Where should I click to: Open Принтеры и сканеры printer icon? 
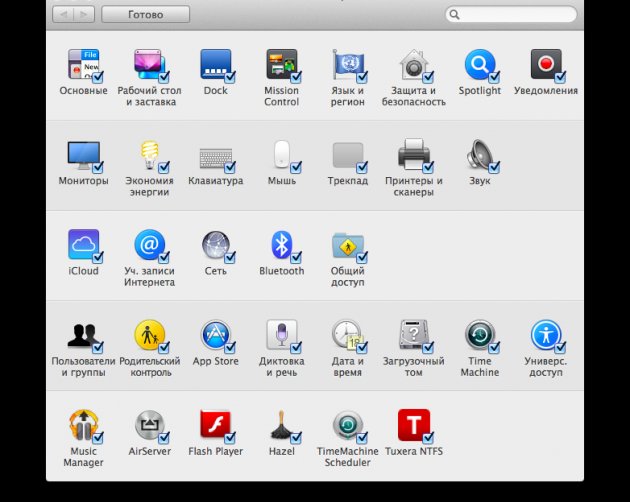coord(413,154)
